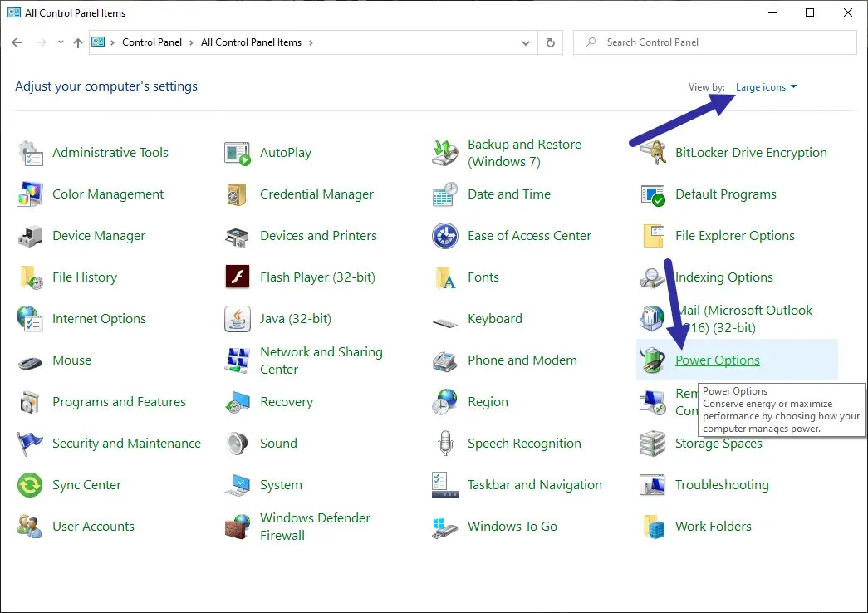Select All Control Panel Items breadcrumb
This screenshot has height=613, width=868.
252,42
